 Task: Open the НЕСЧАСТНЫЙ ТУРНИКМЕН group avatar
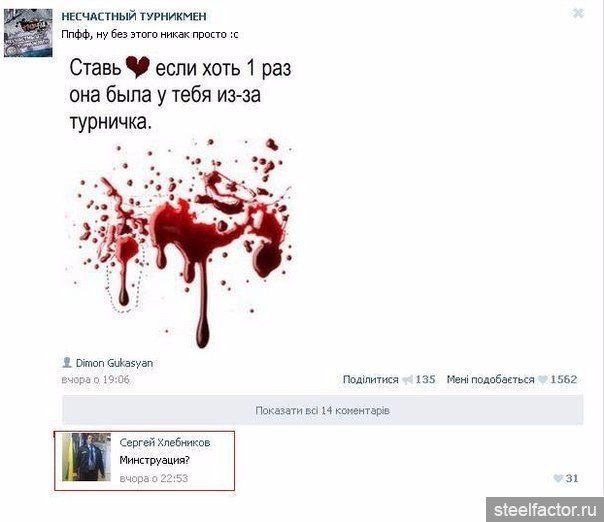click(x=28, y=33)
